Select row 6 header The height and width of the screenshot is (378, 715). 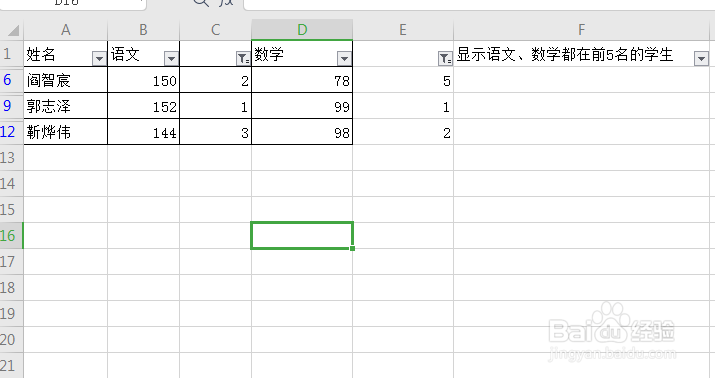[x=11, y=80]
